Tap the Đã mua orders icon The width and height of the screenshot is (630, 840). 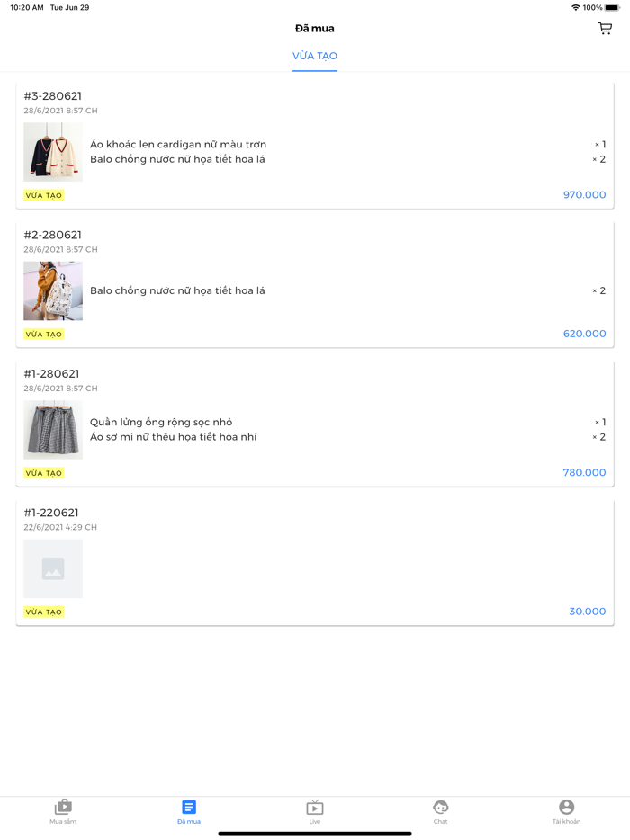click(x=189, y=807)
